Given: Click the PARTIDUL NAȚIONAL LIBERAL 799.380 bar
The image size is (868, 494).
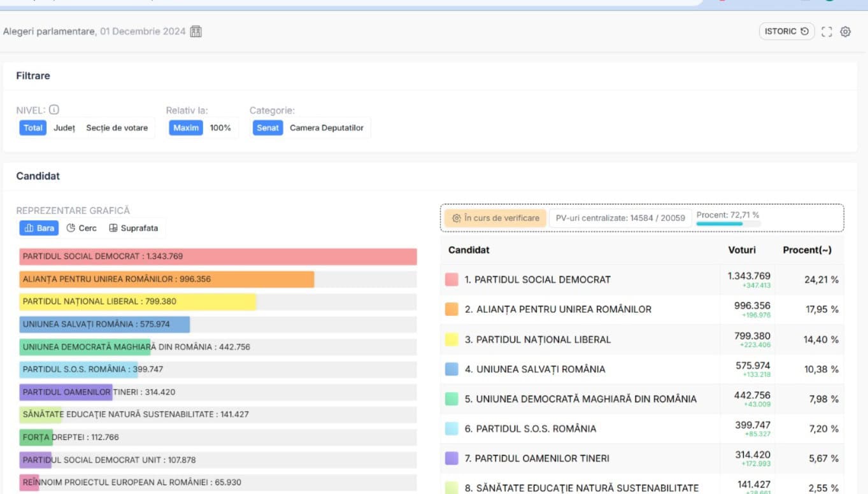Looking at the screenshot, I should [218, 302].
